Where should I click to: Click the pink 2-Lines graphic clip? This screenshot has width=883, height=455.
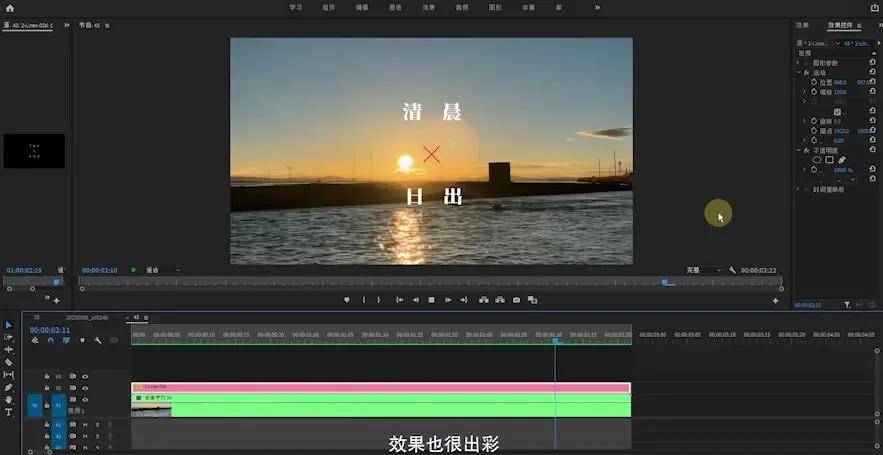(381, 387)
